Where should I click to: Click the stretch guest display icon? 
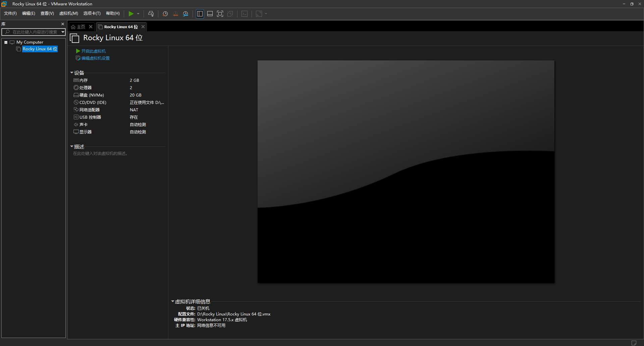click(x=259, y=14)
